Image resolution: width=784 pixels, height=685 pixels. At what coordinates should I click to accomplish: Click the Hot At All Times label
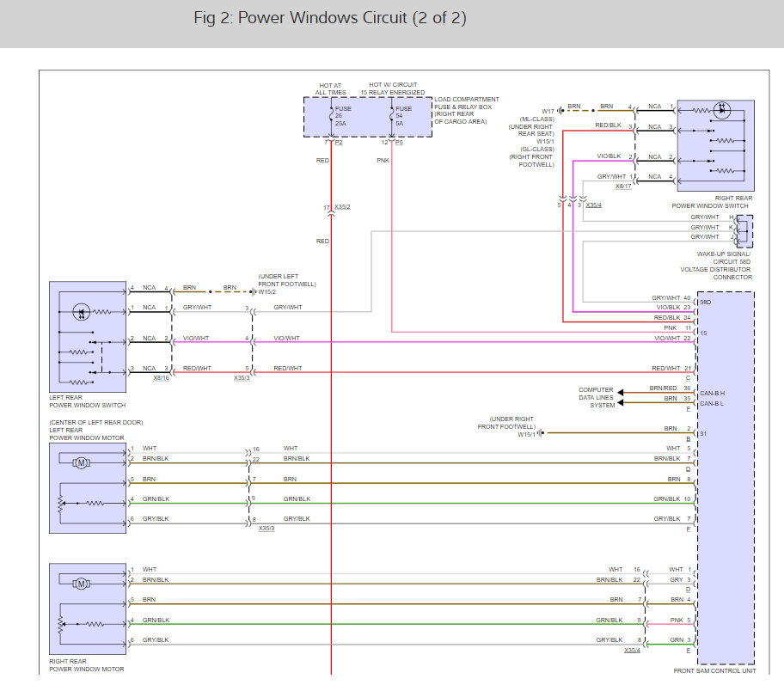point(331,89)
